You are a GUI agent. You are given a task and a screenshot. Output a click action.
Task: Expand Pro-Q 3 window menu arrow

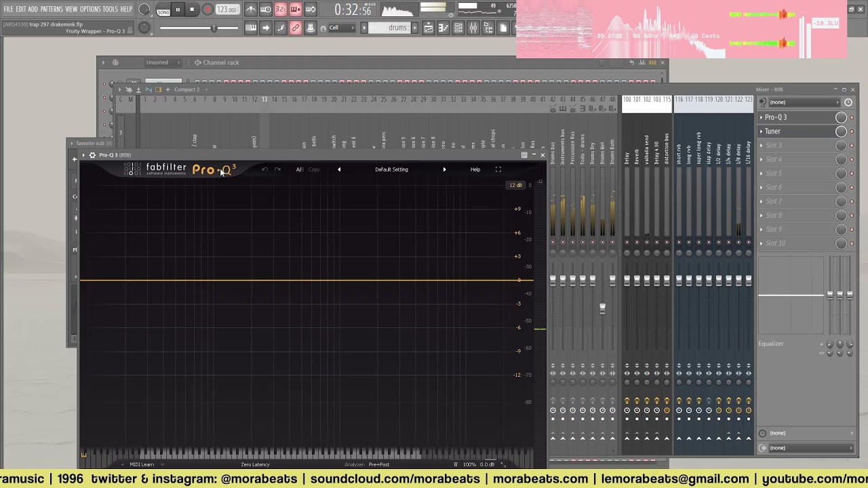point(83,155)
